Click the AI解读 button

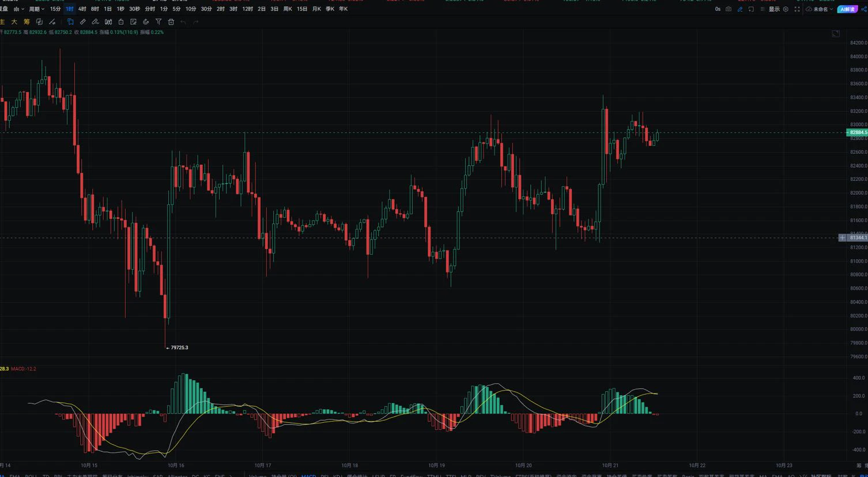pos(847,9)
